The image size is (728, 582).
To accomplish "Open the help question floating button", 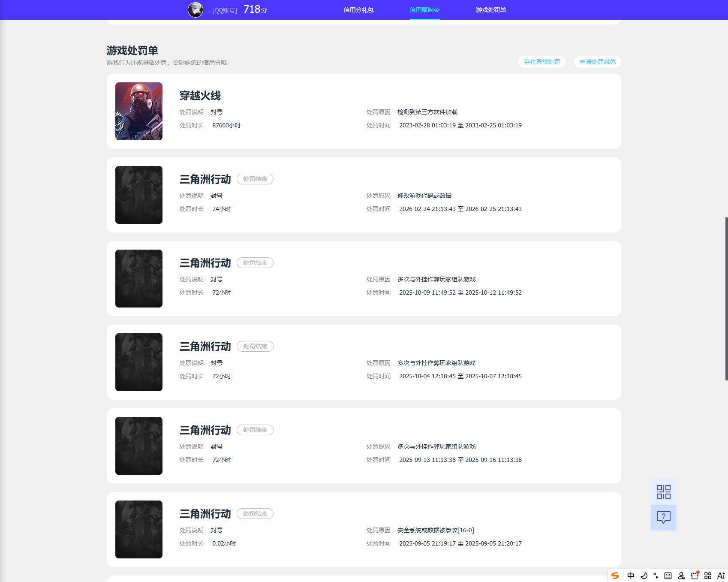I will (663, 518).
